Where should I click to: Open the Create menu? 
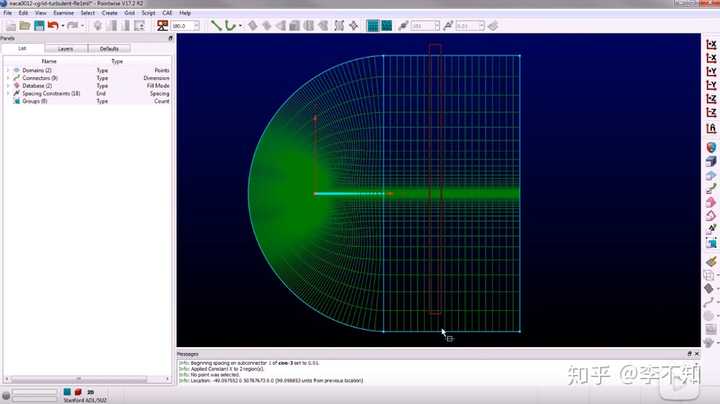pyautogui.click(x=110, y=13)
